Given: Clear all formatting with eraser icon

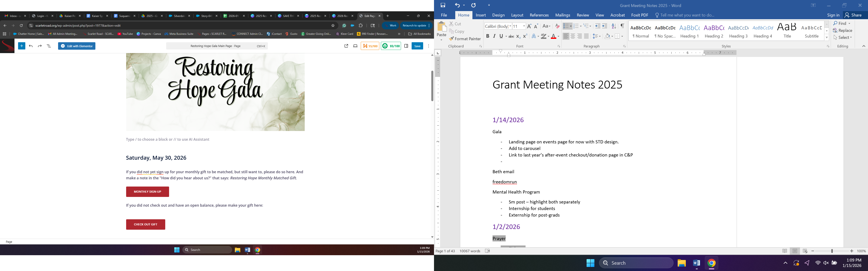Looking at the screenshot, I should click(x=557, y=26).
